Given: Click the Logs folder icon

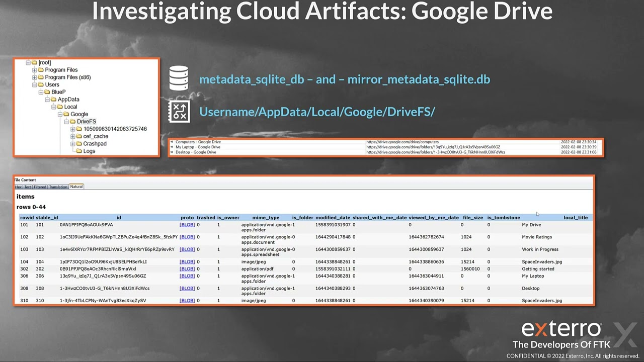Looking at the screenshot, I should pyautogui.click(x=79, y=151).
